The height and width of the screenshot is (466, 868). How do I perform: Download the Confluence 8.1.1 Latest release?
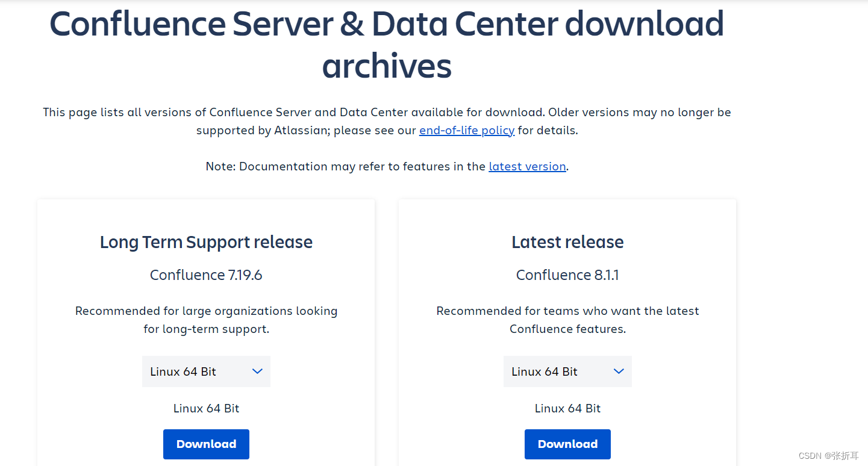567,444
